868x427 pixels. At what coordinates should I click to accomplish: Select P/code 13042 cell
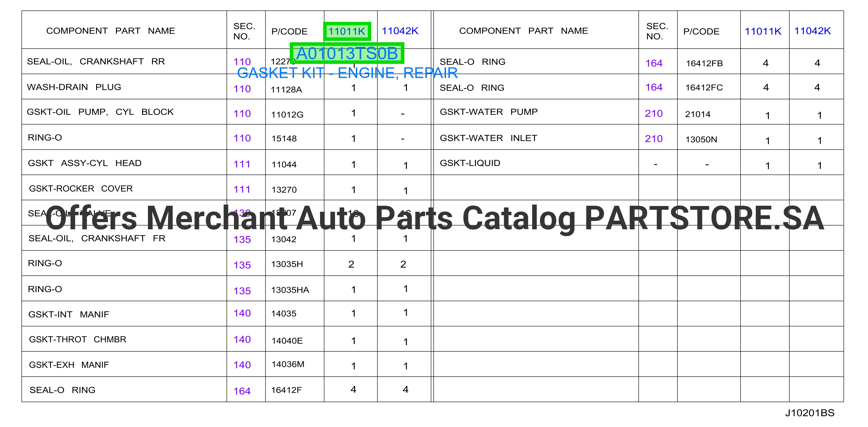click(284, 239)
